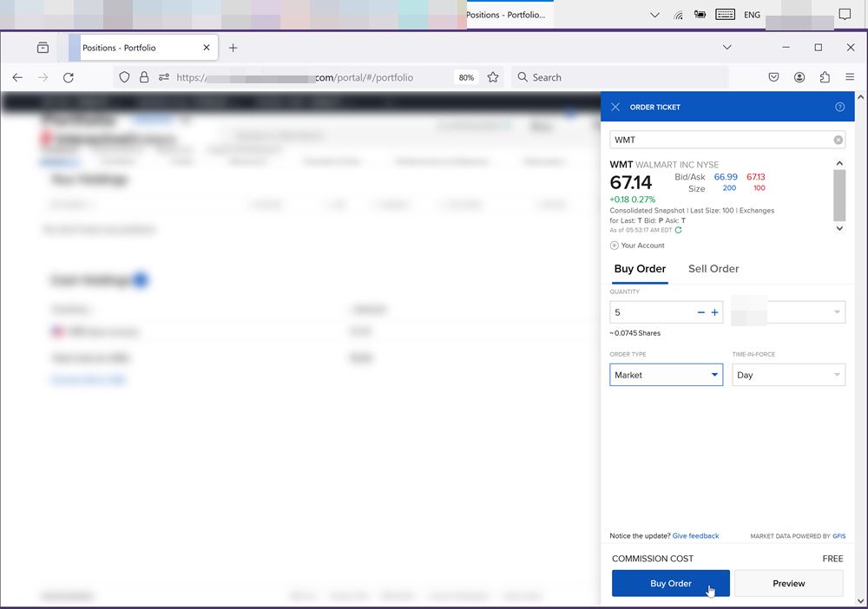Image resolution: width=868 pixels, height=609 pixels.
Task: Refresh the quote snapshot timestamp
Action: (678, 230)
